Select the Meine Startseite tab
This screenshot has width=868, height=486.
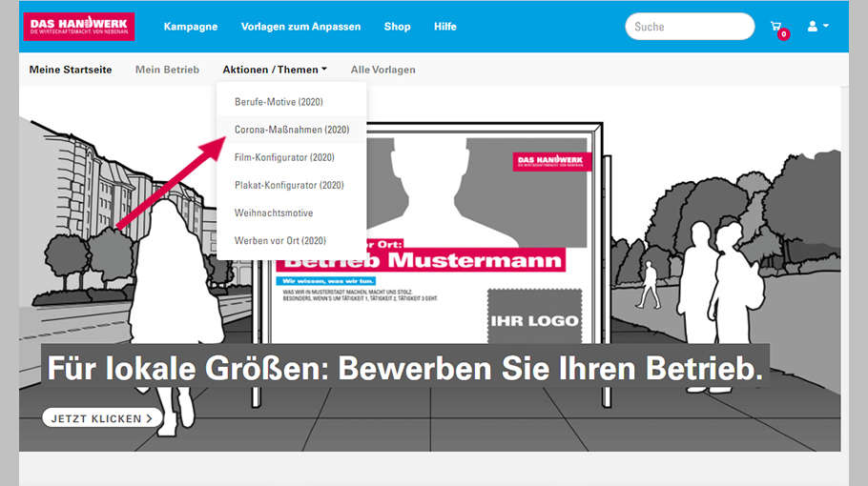tap(71, 70)
